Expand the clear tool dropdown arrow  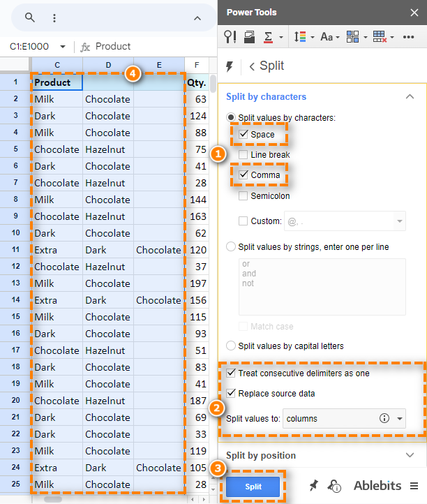[392, 37]
